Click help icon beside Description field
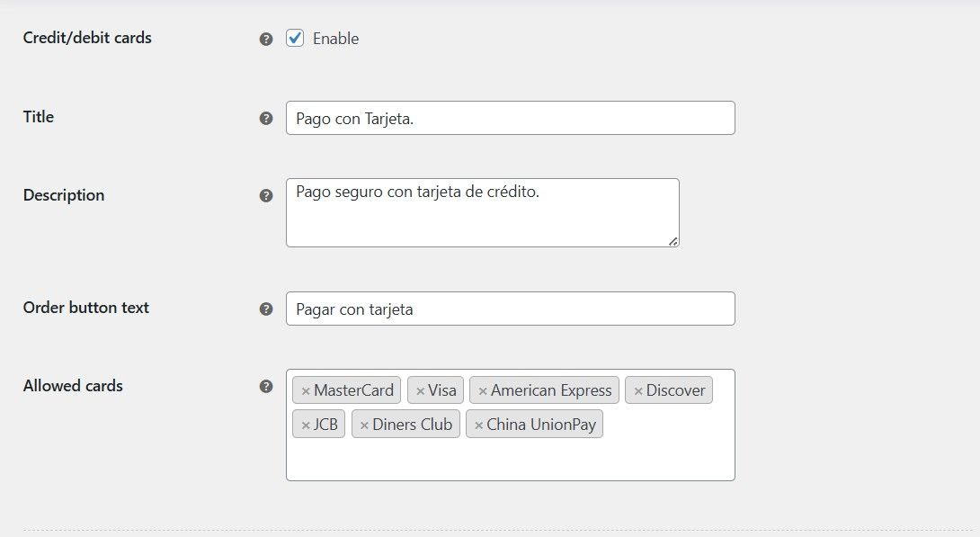Image resolution: width=980 pixels, height=537 pixels. 266,196
